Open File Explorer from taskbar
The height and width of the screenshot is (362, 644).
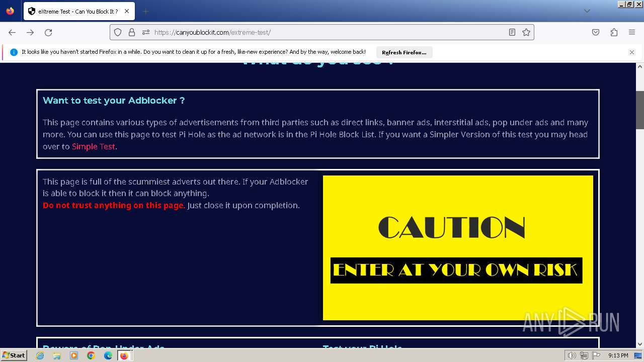(x=57, y=355)
